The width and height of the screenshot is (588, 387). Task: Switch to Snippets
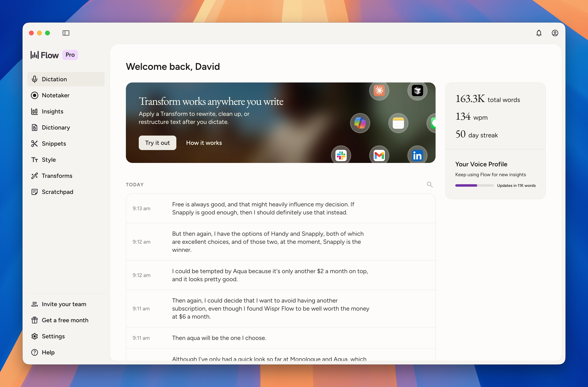(66, 143)
